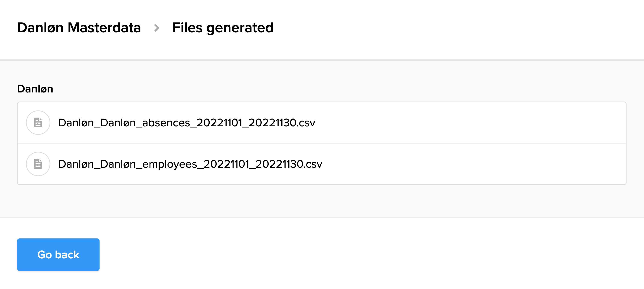Click the word 'employees' in the second filename

(169, 164)
